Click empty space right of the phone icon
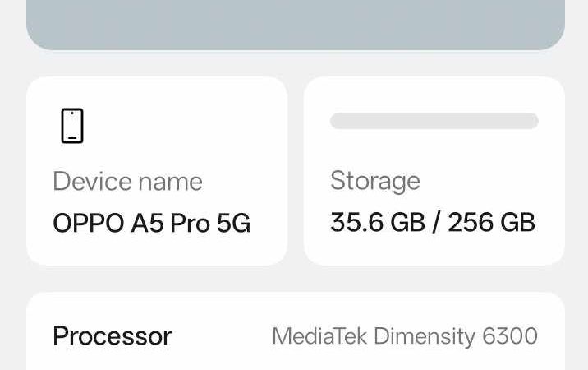 pos(181,126)
